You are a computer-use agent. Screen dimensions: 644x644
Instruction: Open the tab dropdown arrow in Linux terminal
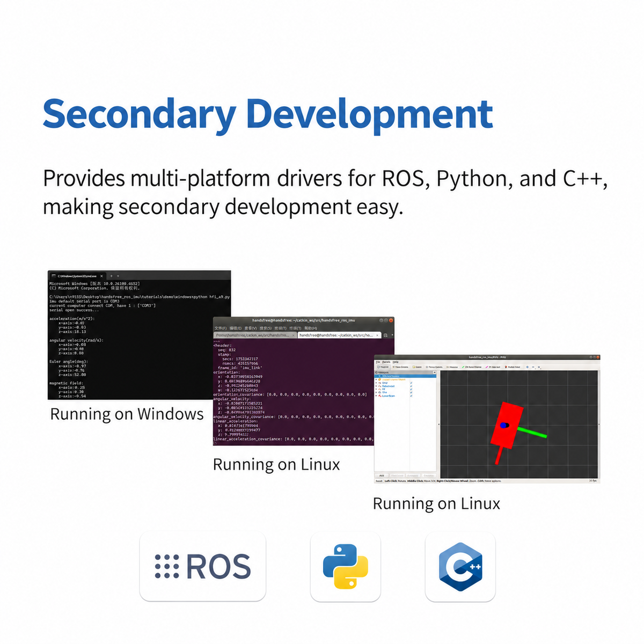[x=392, y=335]
